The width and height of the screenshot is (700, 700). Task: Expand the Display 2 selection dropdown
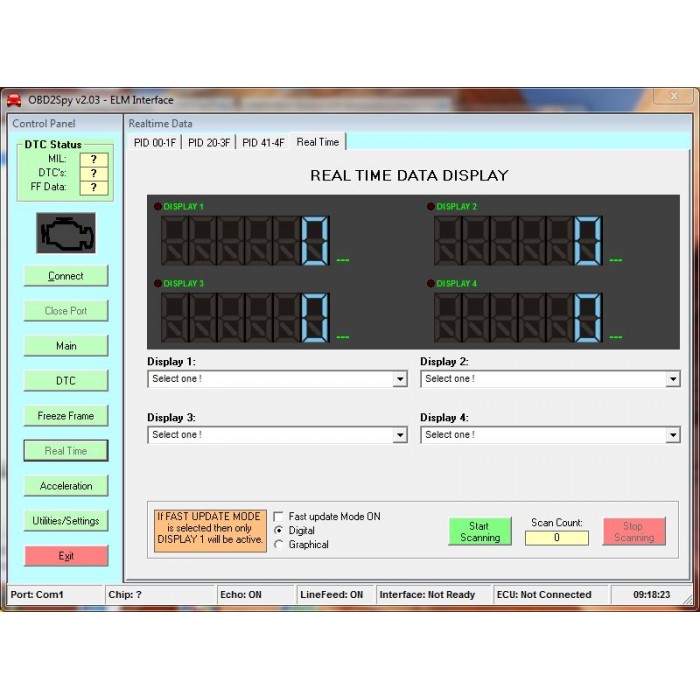pos(672,380)
